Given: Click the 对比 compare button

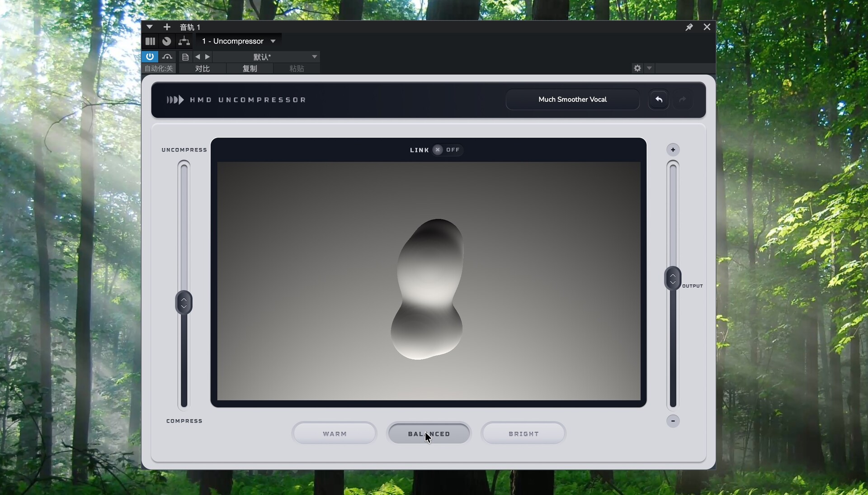Looking at the screenshot, I should tap(203, 68).
